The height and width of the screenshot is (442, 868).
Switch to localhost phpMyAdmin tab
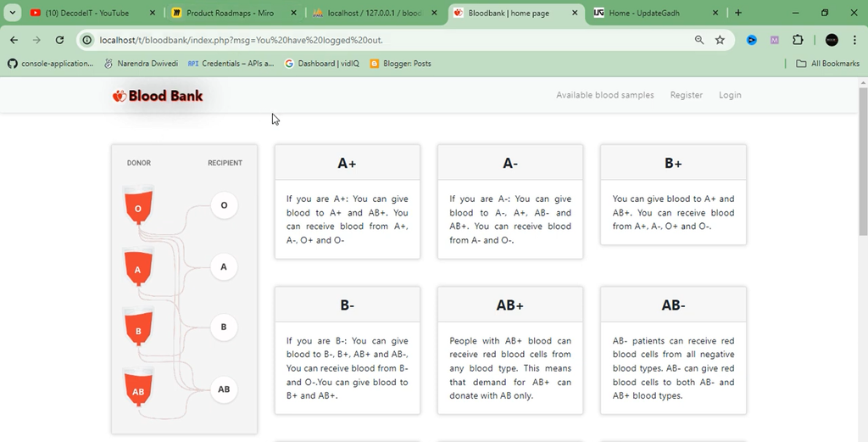[376, 13]
